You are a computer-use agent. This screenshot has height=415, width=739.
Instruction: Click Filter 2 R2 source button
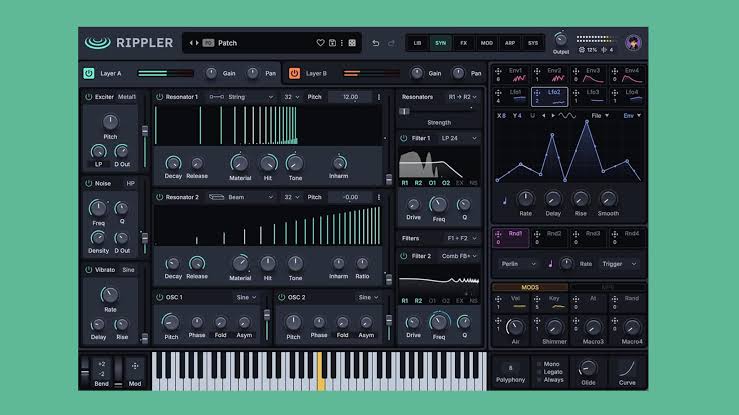tap(418, 301)
